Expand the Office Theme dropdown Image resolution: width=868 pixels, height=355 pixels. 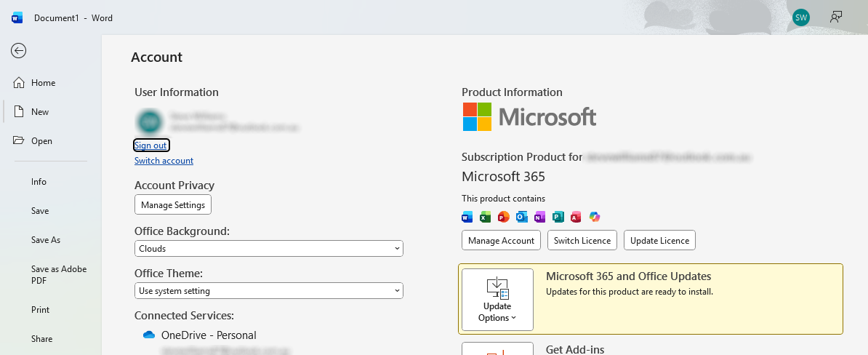pos(268,291)
